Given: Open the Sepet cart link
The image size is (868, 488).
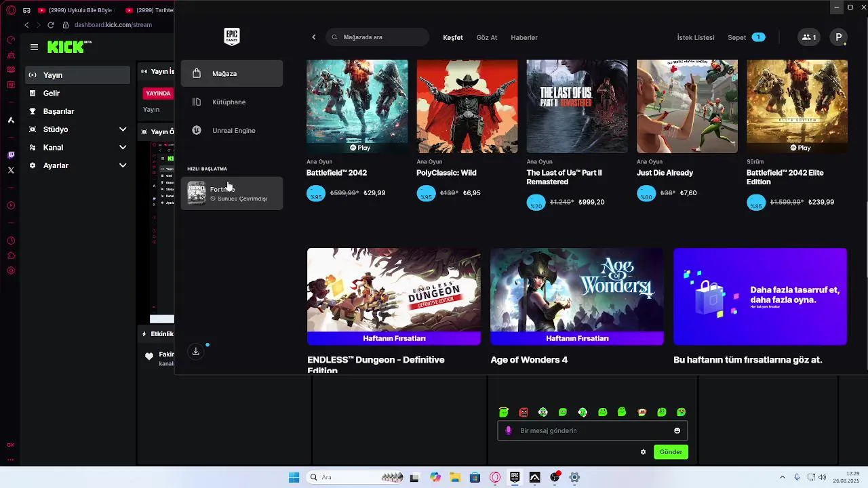Looking at the screenshot, I should (x=746, y=37).
